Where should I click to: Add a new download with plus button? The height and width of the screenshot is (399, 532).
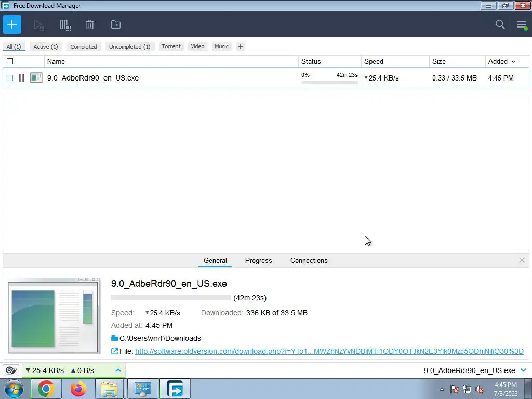[x=12, y=24]
